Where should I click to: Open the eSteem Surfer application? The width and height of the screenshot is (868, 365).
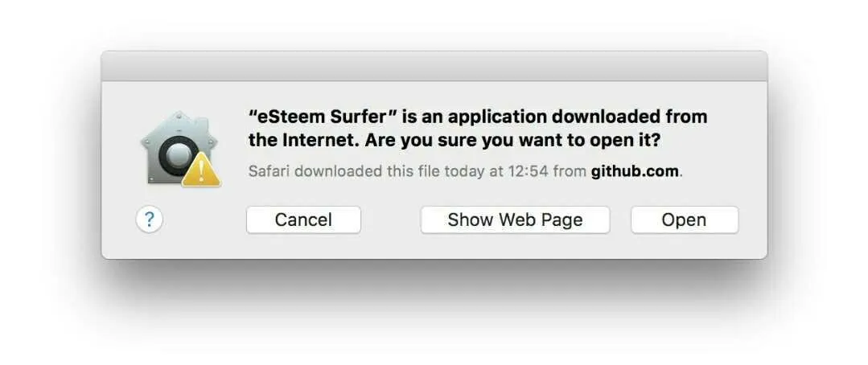[685, 220]
